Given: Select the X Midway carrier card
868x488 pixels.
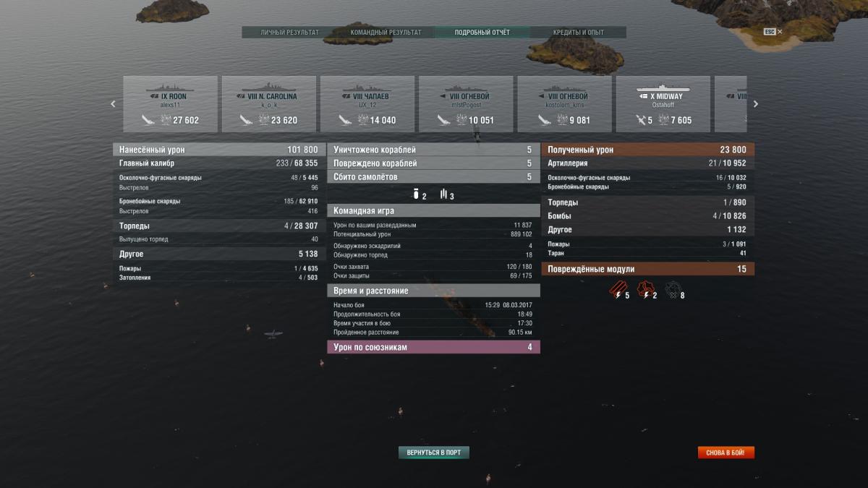Looking at the screenshot, I should point(663,104).
